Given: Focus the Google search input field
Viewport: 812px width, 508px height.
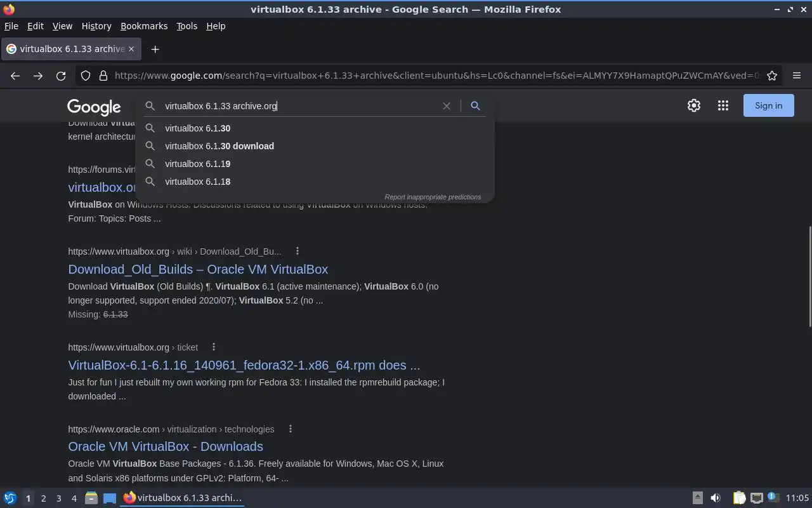Looking at the screenshot, I should (x=298, y=106).
